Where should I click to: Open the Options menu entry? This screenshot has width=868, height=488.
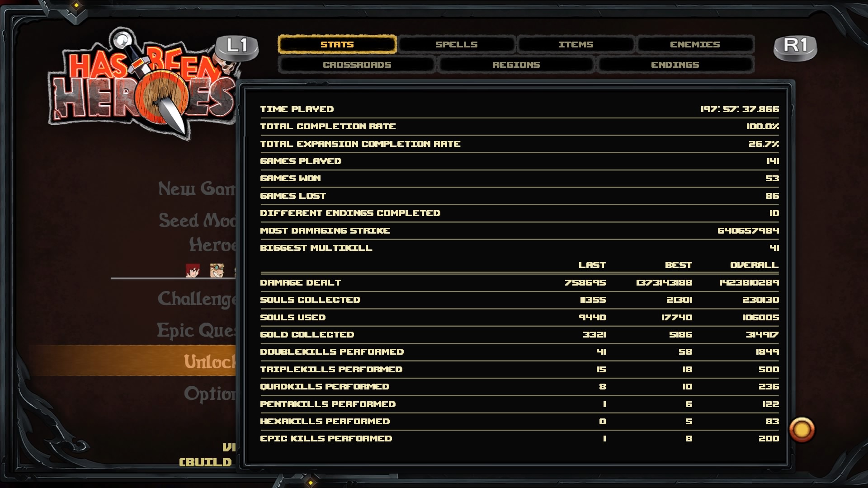click(x=210, y=394)
